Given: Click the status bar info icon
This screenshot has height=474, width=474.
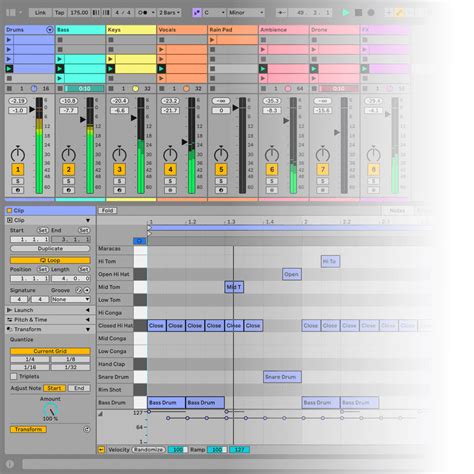Looking at the screenshot, I should click(10, 464).
